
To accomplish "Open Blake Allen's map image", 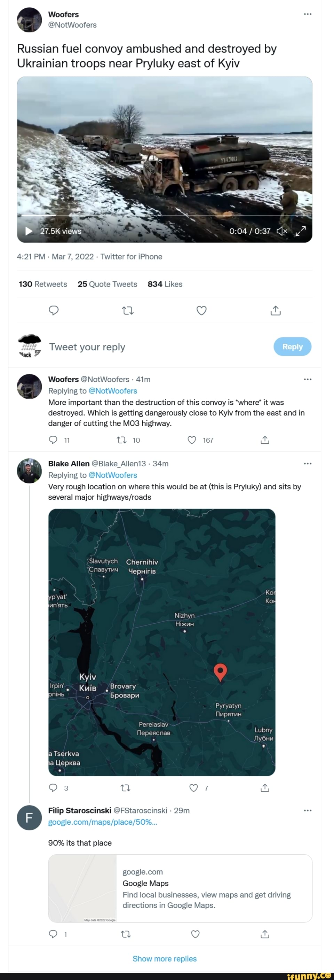I will pos(161,642).
